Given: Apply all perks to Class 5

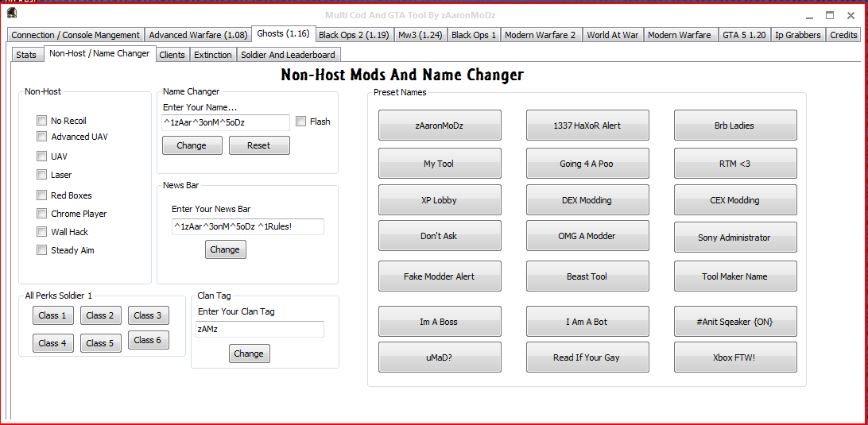Looking at the screenshot, I should tap(100, 343).
